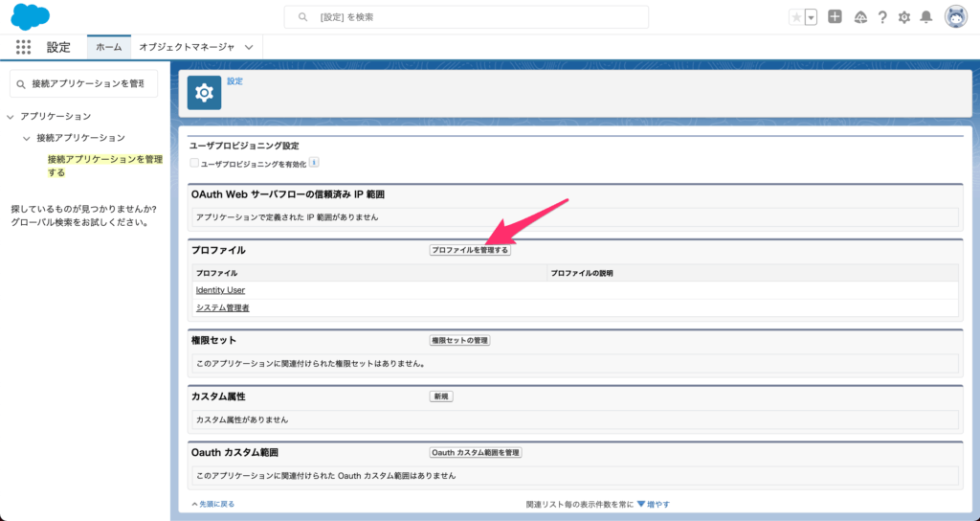This screenshot has width=980, height=521.
Task: Open the favorites list dropdown arrow
Action: point(812,17)
